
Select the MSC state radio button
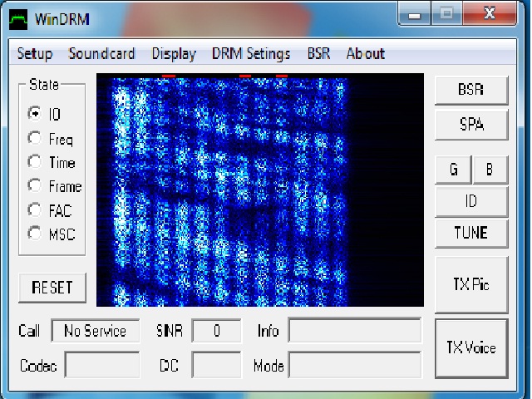[x=35, y=234]
